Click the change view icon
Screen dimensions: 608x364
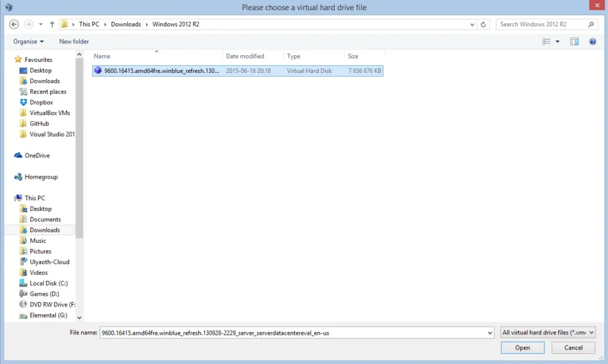[546, 42]
